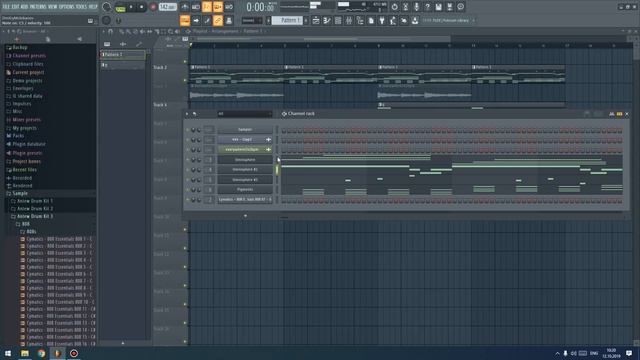
Task: Click the main volume knob
Action: pyautogui.click(x=107, y=7)
